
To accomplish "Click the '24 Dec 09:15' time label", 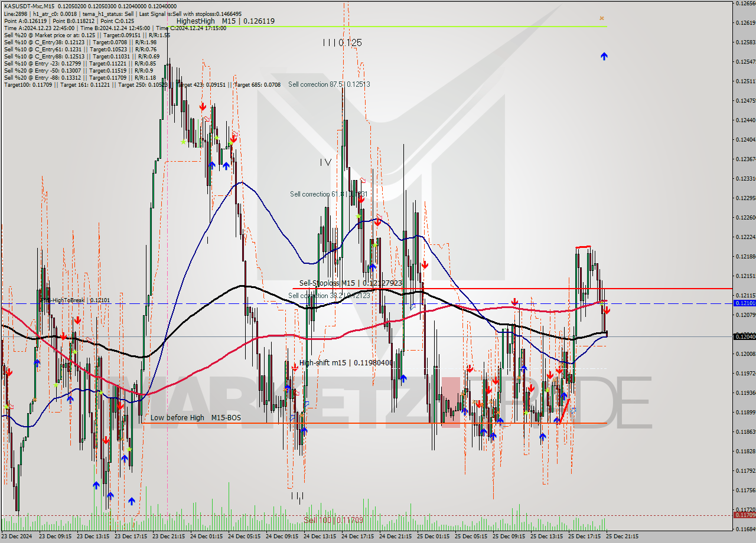I will point(281,537).
